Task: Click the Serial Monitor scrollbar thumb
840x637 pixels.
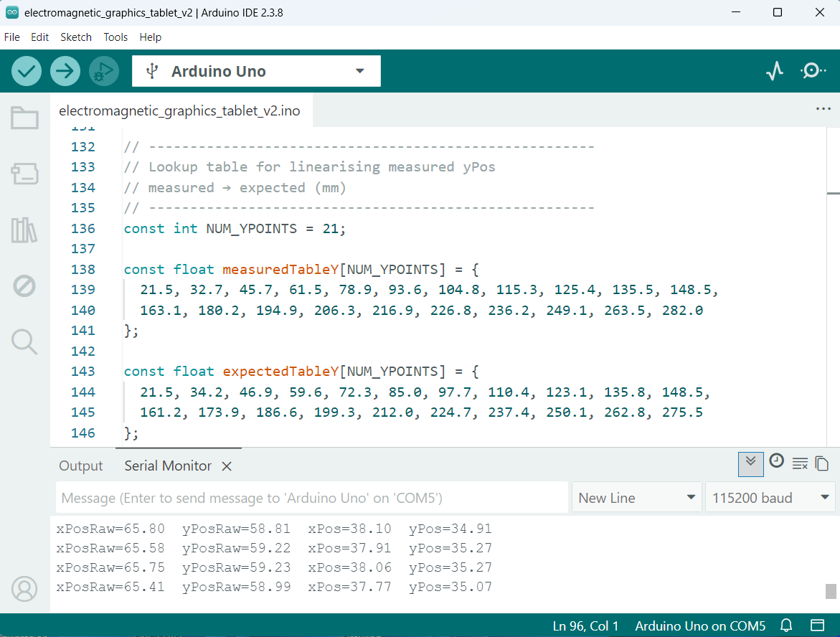Action: point(831,592)
